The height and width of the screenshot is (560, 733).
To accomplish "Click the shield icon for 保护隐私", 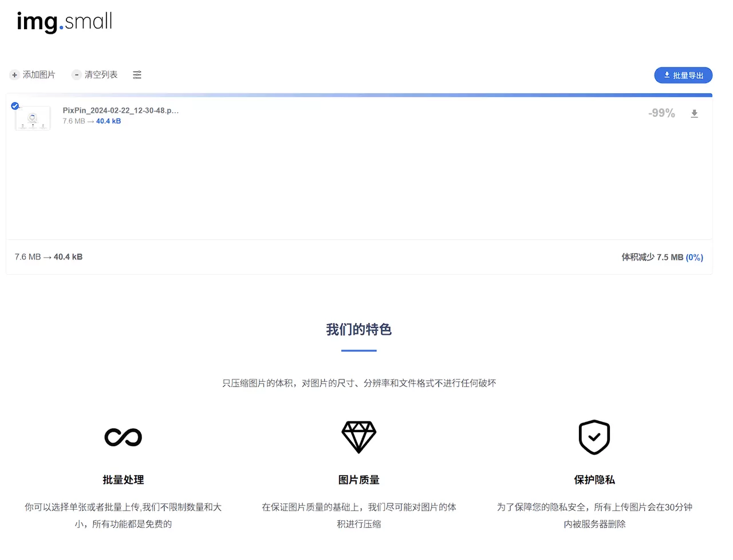I will [594, 437].
